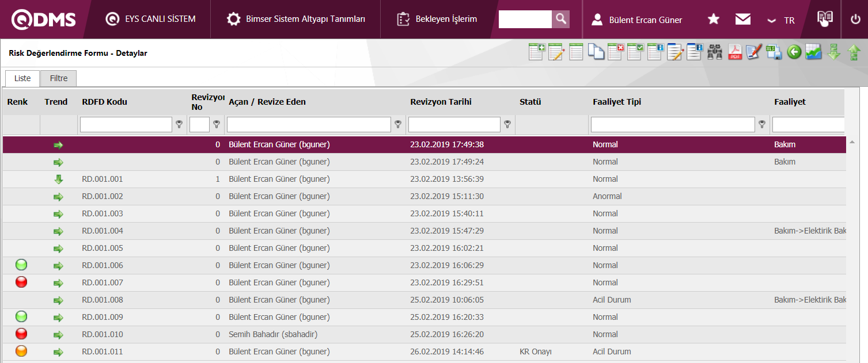Click the green back arrow icon
This screenshot has width=868, height=363.
click(x=794, y=52)
